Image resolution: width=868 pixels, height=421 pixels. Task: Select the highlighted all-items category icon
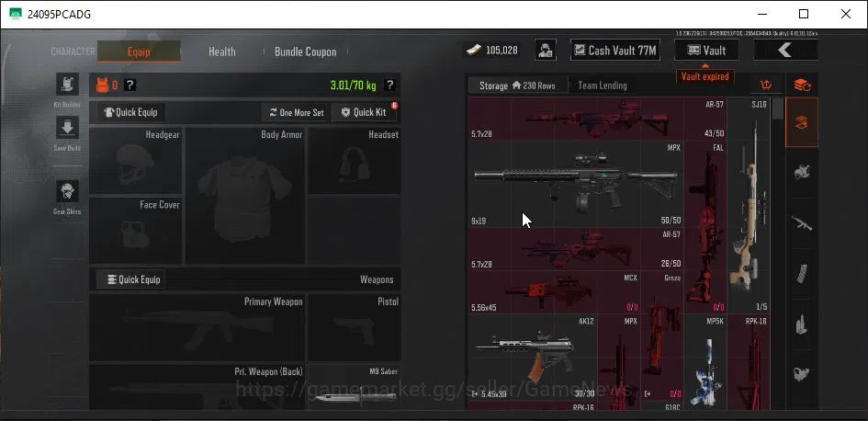(802, 122)
